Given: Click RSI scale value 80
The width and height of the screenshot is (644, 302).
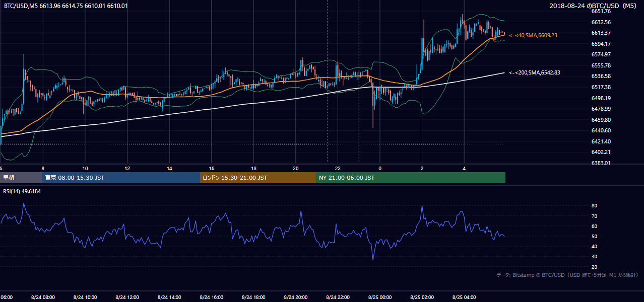Looking at the screenshot, I should point(594,206).
